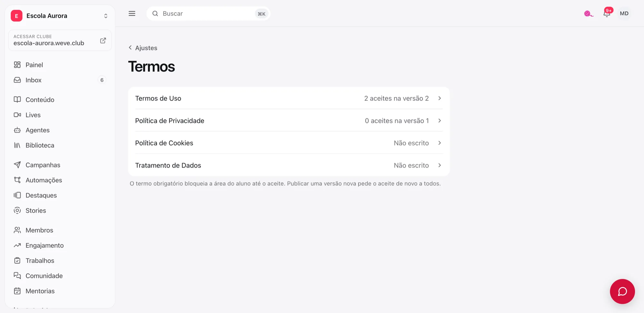Click the Automações workflow icon

click(x=17, y=180)
